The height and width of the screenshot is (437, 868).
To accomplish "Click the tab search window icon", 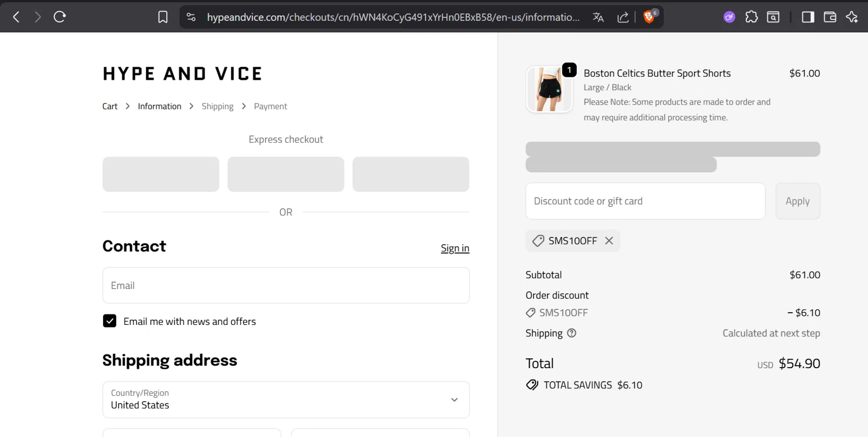I will 773,17.
